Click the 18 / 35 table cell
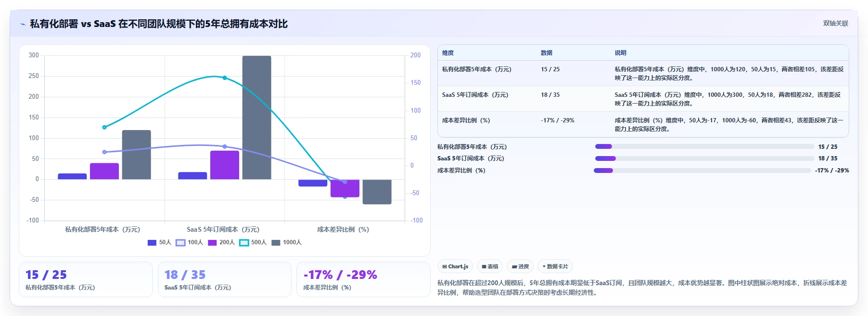Viewport: 868px width, 316px height. click(550, 95)
